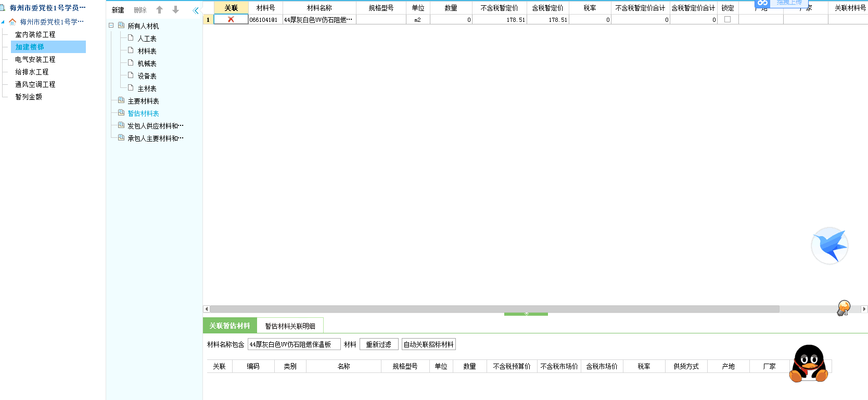Click the 关联 column header in top table
Viewport: 868px width, 400px height.
(231, 8)
